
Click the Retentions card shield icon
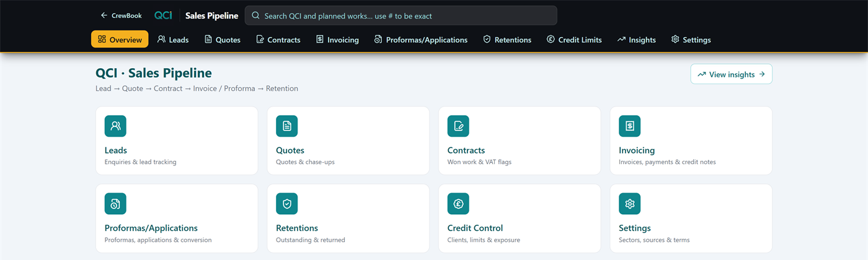tap(286, 204)
